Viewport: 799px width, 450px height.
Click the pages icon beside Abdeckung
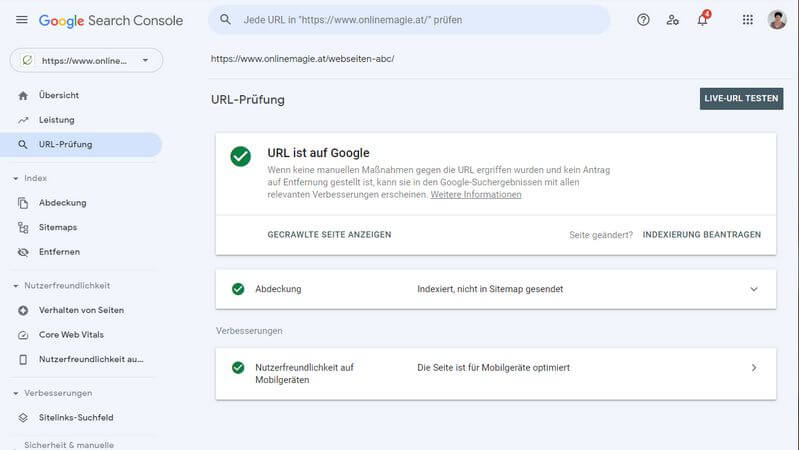[x=23, y=203]
